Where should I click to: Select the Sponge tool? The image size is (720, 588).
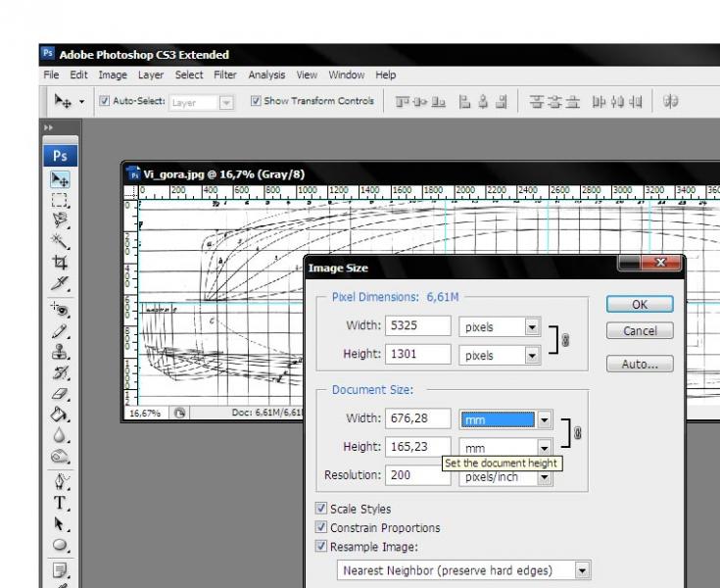tap(60, 456)
